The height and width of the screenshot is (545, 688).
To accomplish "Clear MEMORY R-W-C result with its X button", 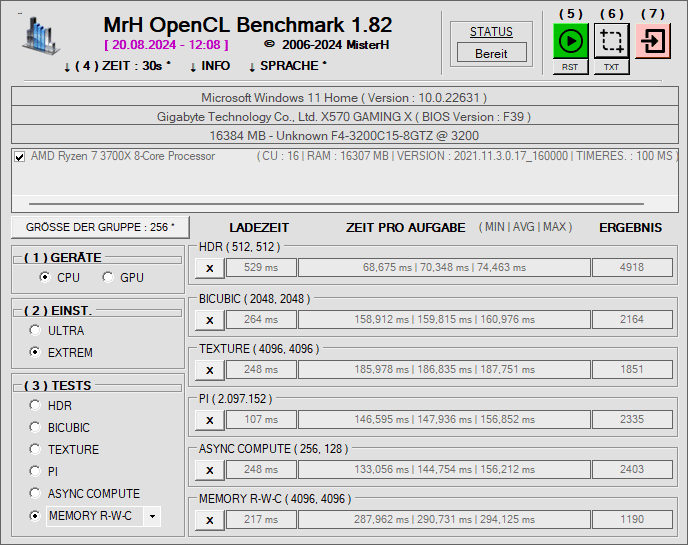I will coord(210,520).
